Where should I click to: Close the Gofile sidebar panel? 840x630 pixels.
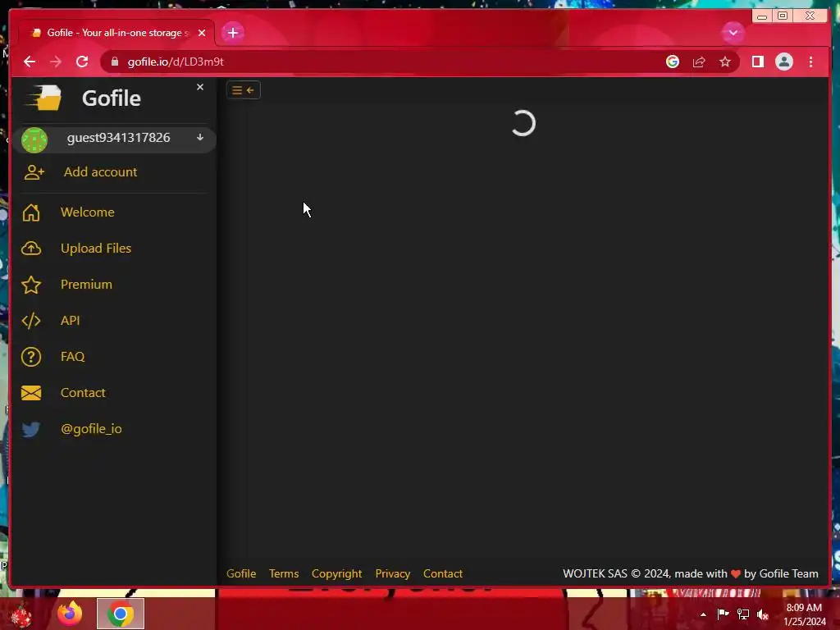click(200, 87)
